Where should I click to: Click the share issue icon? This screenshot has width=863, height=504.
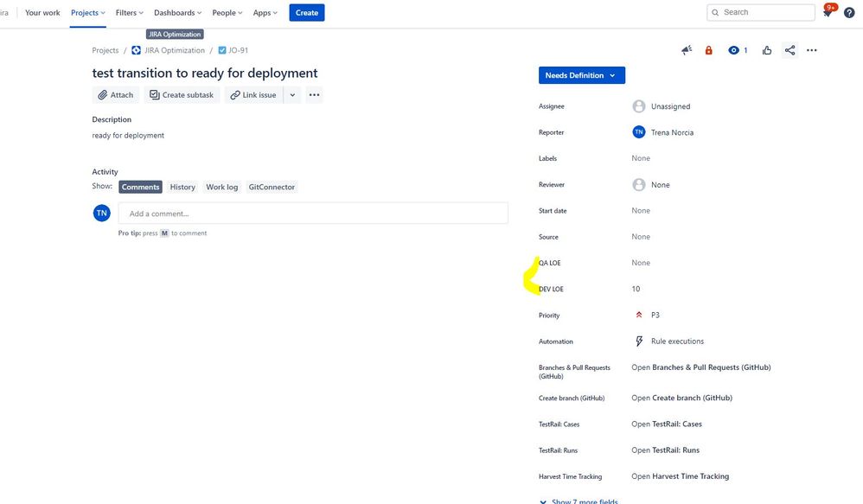[x=789, y=50]
